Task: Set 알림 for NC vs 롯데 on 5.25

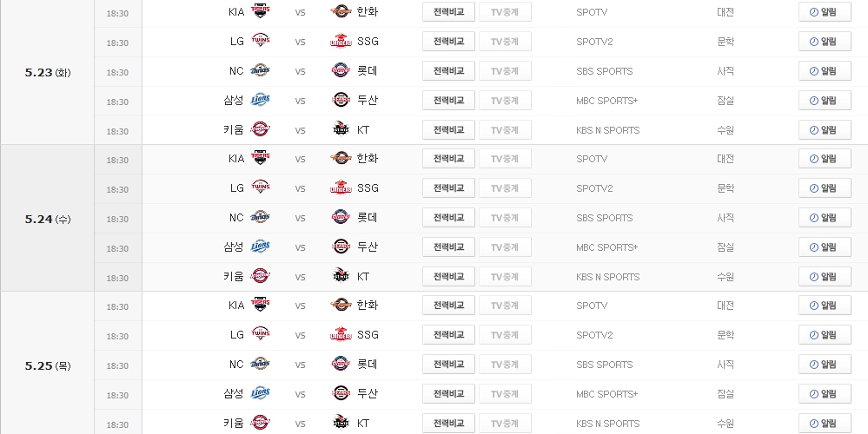Action: (825, 364)
